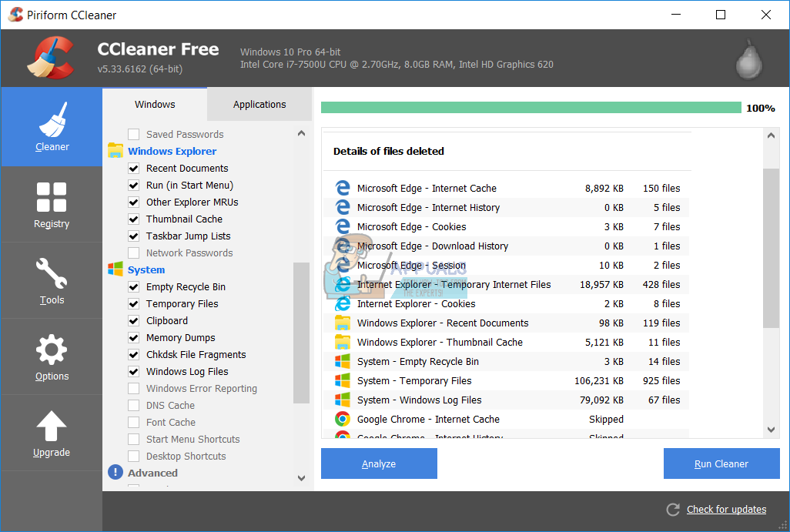Disable the Thumbnail Cache checkbox

[133, 219]
